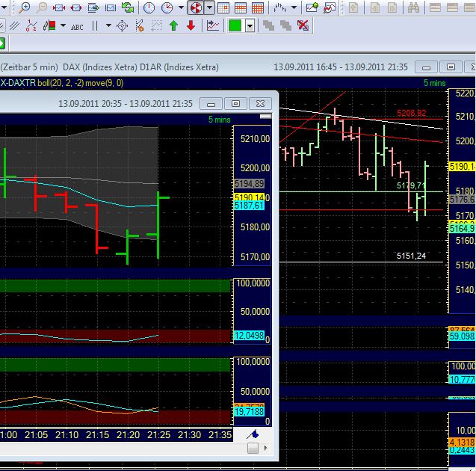Click the plain clock icon

(149, 7)
